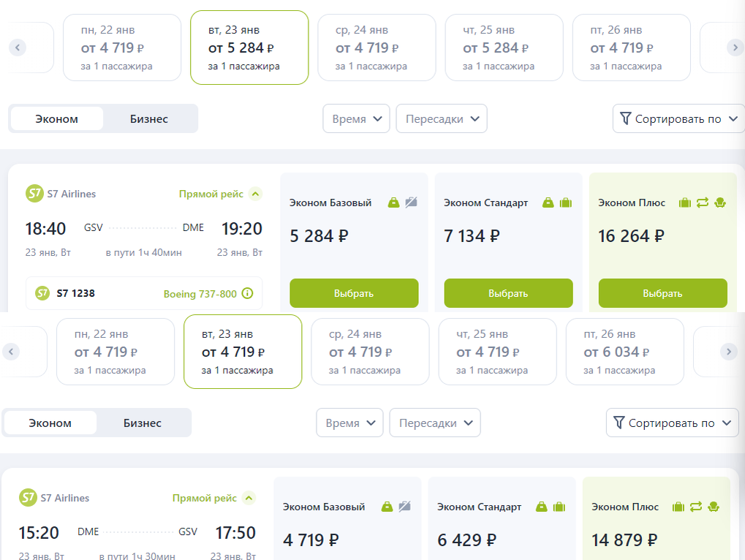Switch to Бизнес class in the top toggle
Viewport: 745px width, 560px height.
click(149, 118)
